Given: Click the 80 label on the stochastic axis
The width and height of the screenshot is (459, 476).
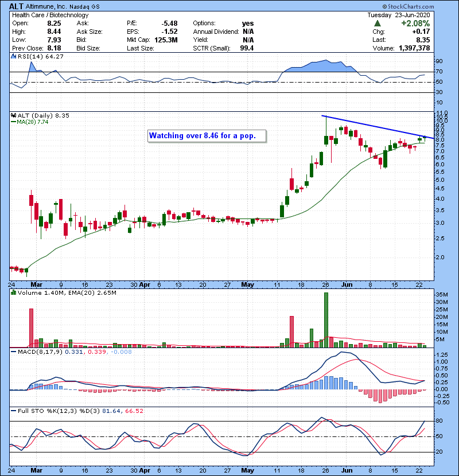Looking at the screenshot, I should [x=439, y=421].
